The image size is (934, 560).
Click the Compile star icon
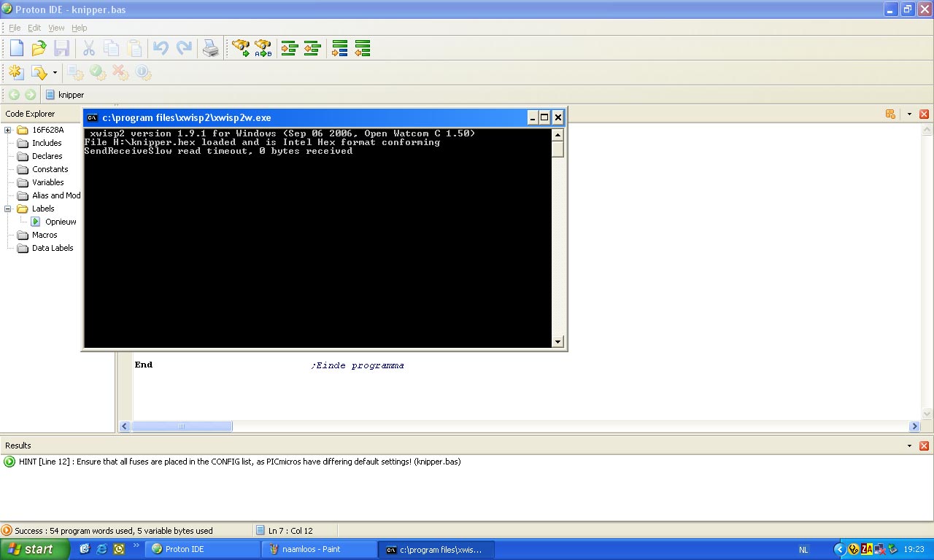tap(16, 73)
